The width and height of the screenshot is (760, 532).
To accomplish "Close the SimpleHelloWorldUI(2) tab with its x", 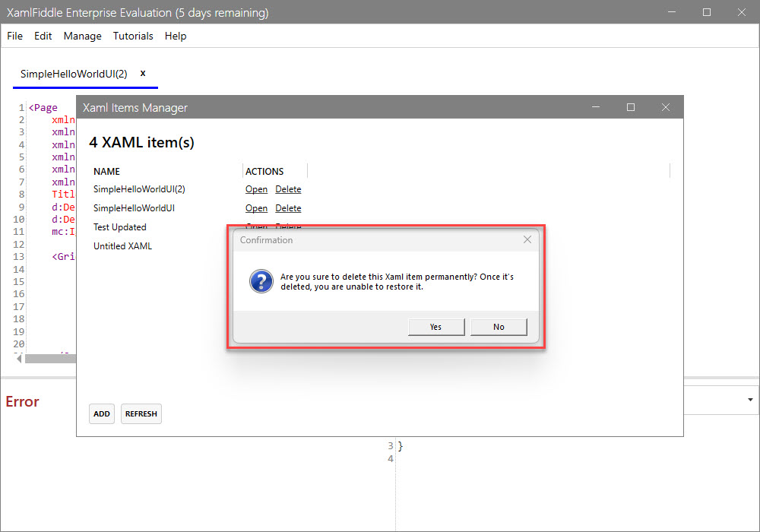I will (143, 73).
